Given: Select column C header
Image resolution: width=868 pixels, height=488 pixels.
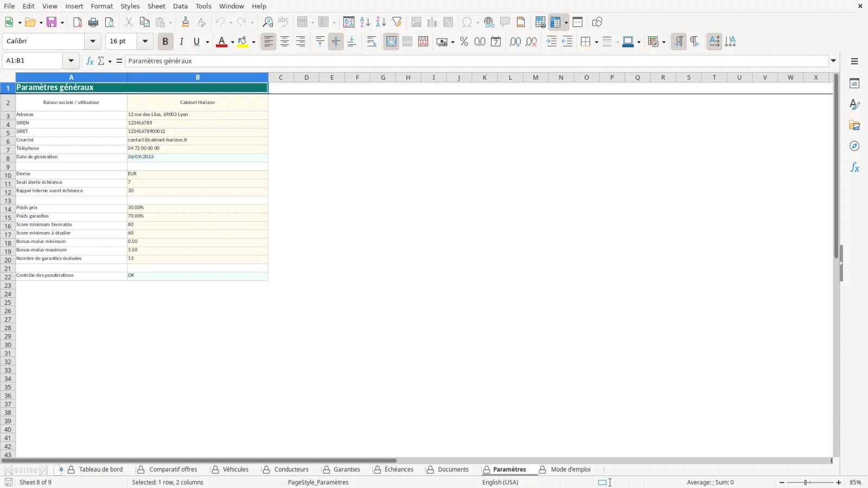Looking at the screenshot, I should pyautogui.click(x=280, y=78).
